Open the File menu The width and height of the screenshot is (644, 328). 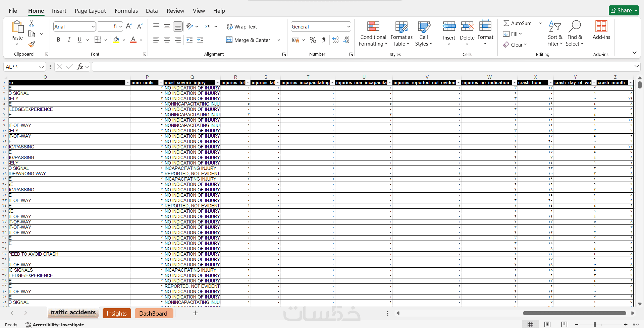pos(13,11)
